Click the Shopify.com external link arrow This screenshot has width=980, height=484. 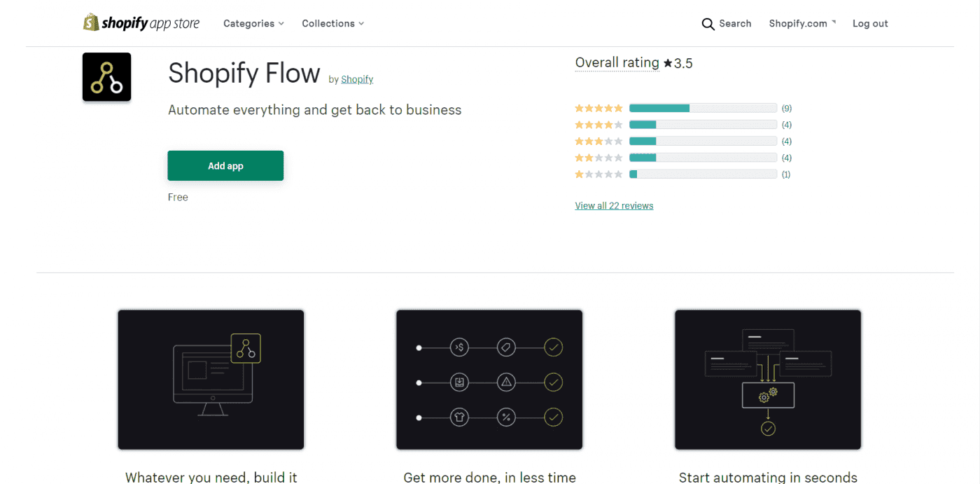coord(834,22)
